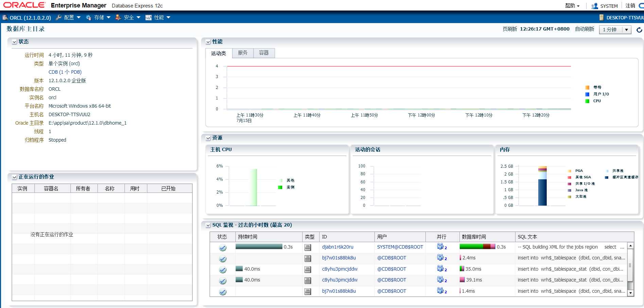Collapse the 性能 section
Image resolution: width=644 pixels, height=308 pixels.
pos(208,42)
